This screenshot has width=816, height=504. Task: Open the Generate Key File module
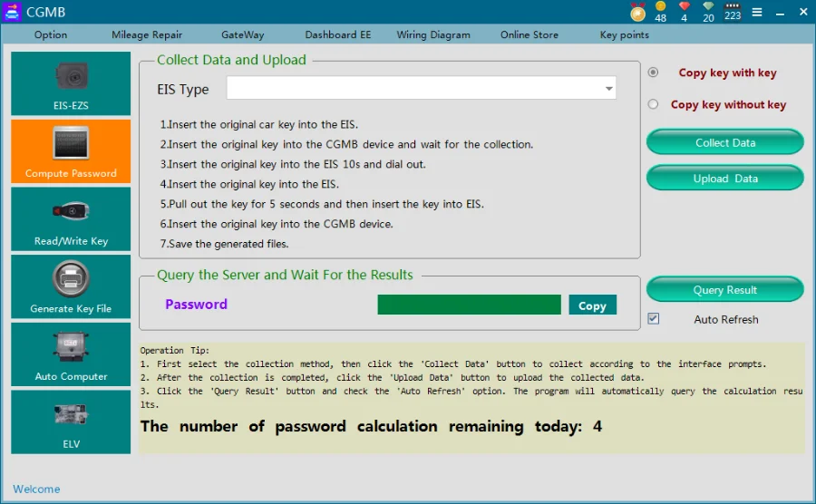[71, 286]
